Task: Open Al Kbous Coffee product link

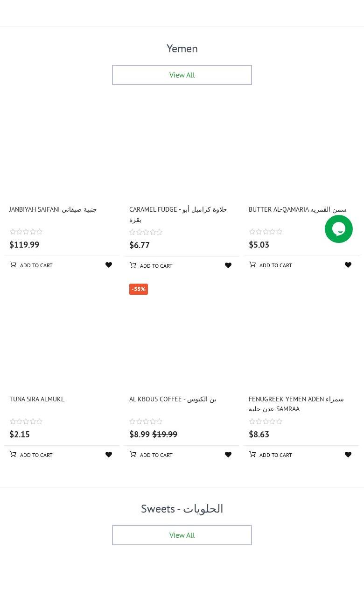Action: click(173, 399)
